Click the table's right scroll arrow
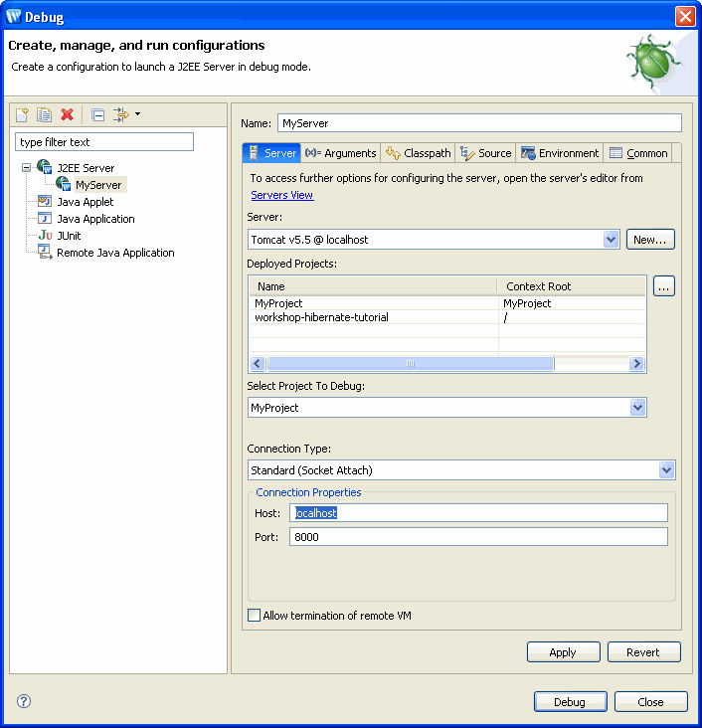 click(636, 363)
